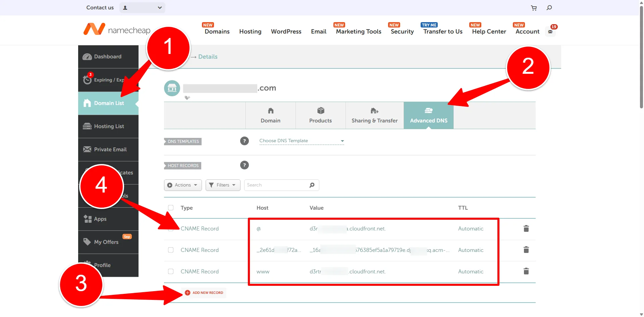Open Transfer to Us menu

pos(443,32)
